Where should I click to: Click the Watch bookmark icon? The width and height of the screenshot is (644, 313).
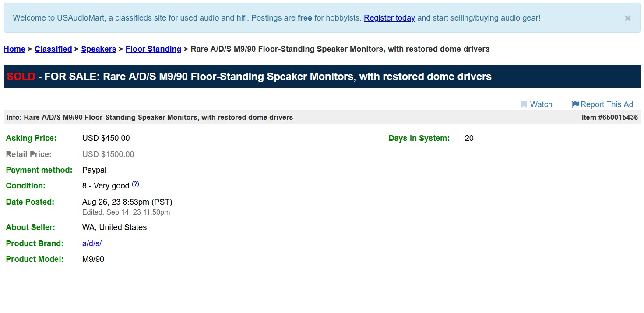pos(524,104)
